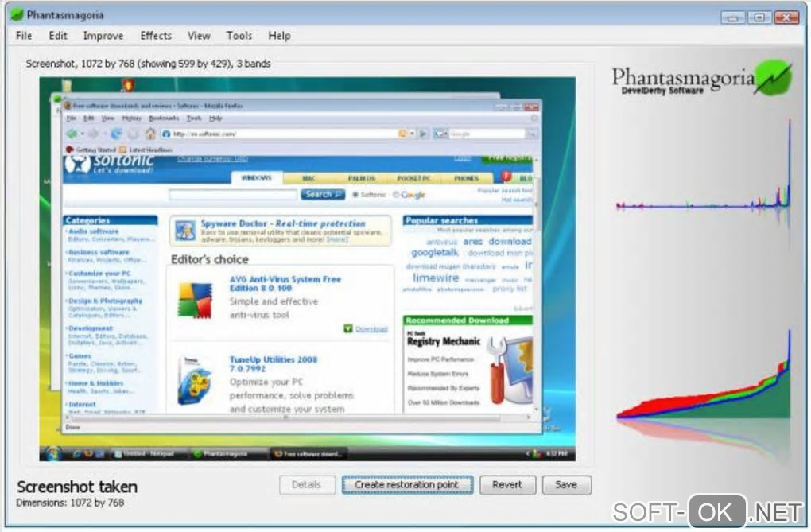Click the greyed-out Details button
The image size is (811, 532).
pos(307,485)
